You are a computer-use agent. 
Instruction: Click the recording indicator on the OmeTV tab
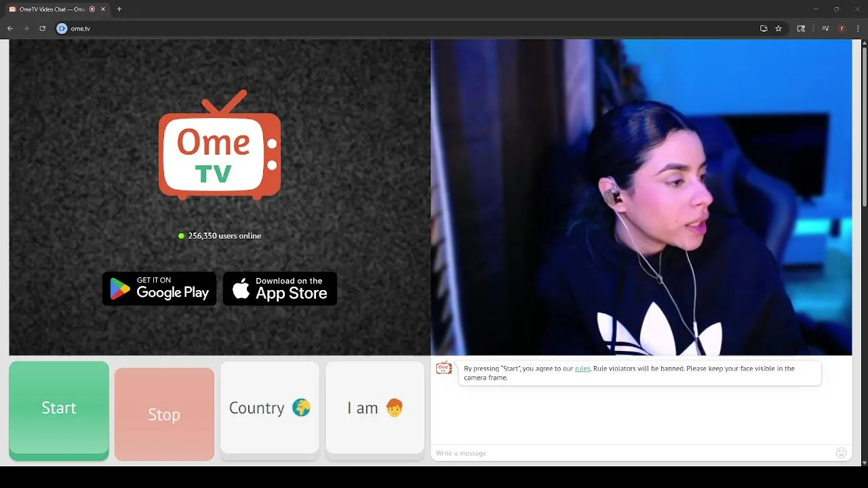tap(92, 9)
